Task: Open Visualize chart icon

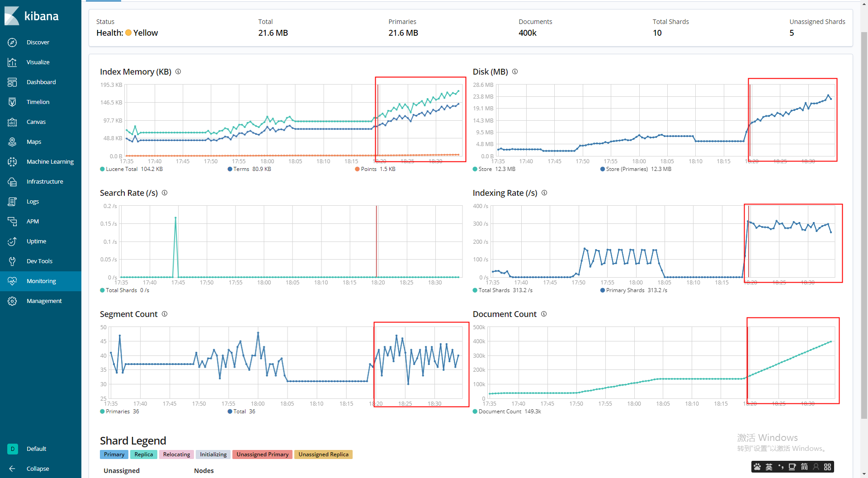Action: tap(12, 62)
